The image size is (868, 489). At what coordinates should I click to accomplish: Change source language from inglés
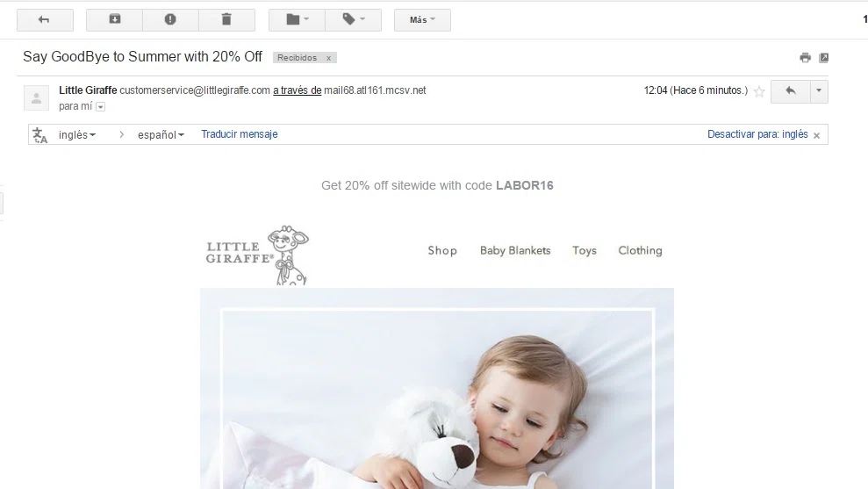(77, 134)
